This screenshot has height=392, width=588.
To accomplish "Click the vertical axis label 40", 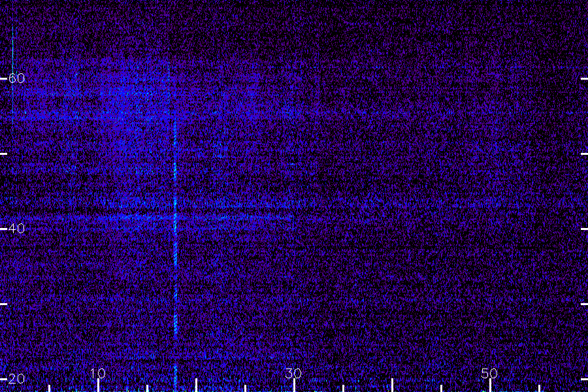I will click(16, 228).
